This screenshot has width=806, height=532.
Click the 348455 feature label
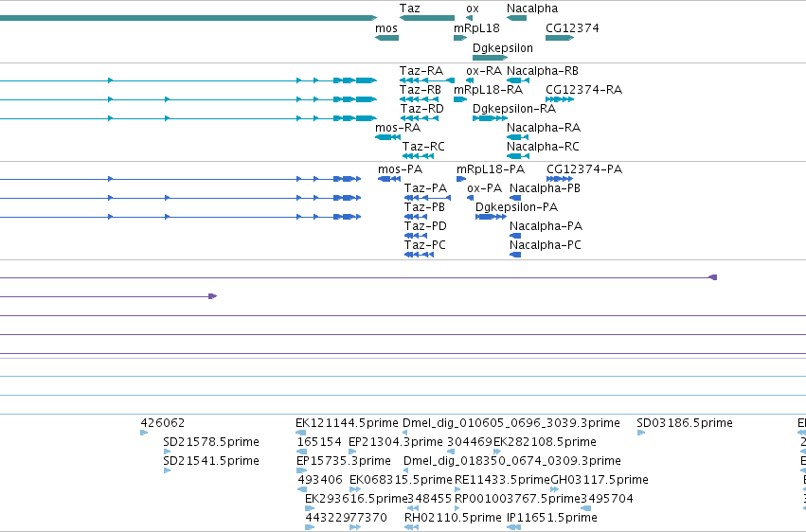429,499
